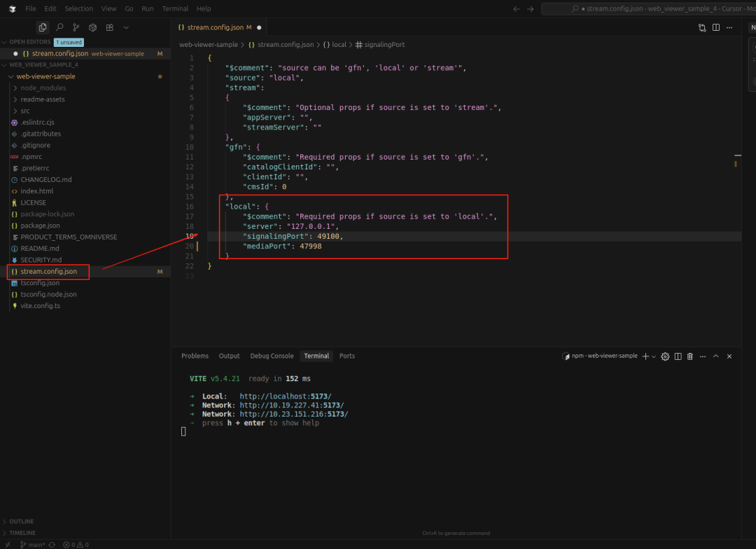Screen dimensions: 756x549
Task: Open vite.config.ts in the explorer
Action: [x=40, y=306]
